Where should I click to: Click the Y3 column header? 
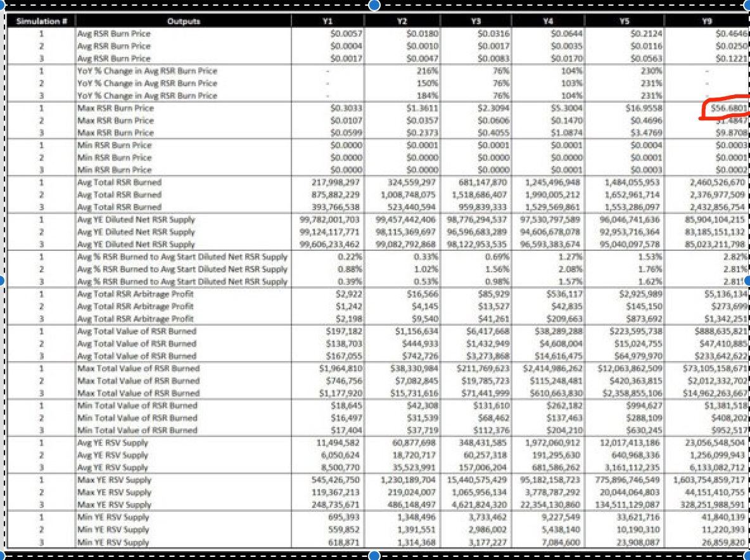tap(476, 21)
